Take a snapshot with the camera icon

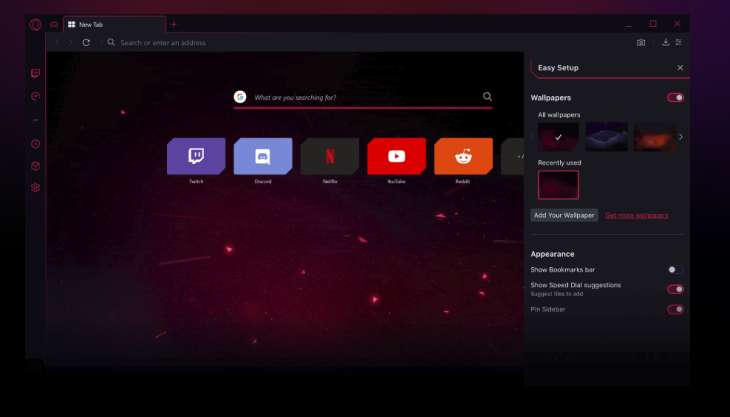[641, 42]
